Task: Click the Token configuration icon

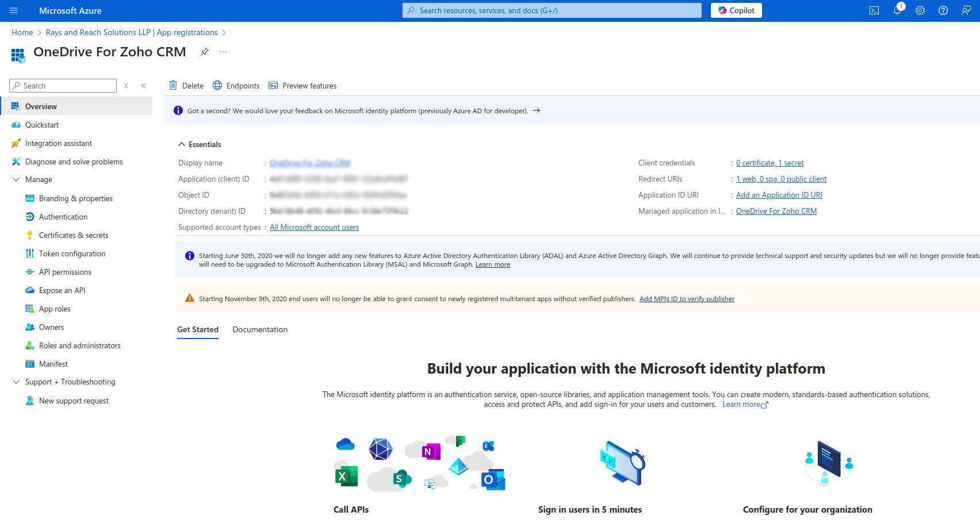Action: coord(30,253)
